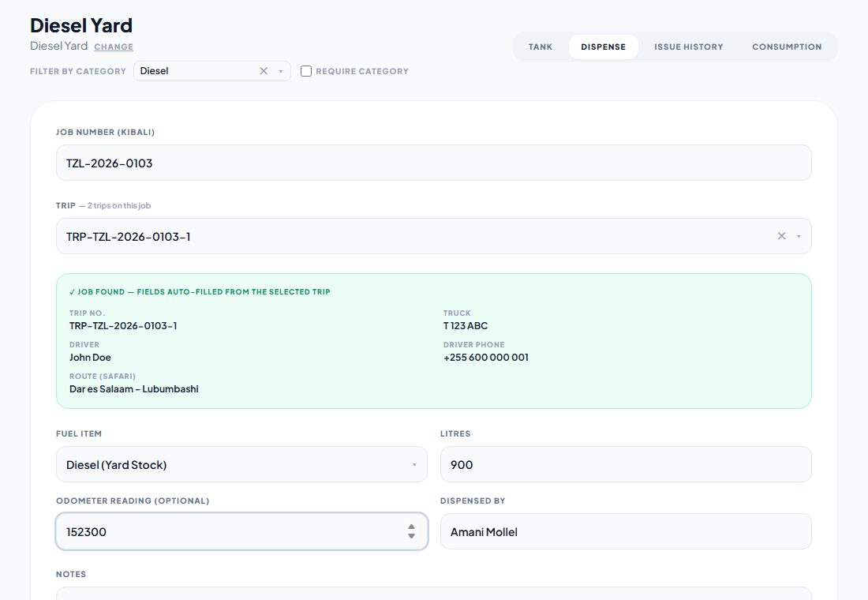Click the '2 trips on this job' hint

[x=119, y=205]
